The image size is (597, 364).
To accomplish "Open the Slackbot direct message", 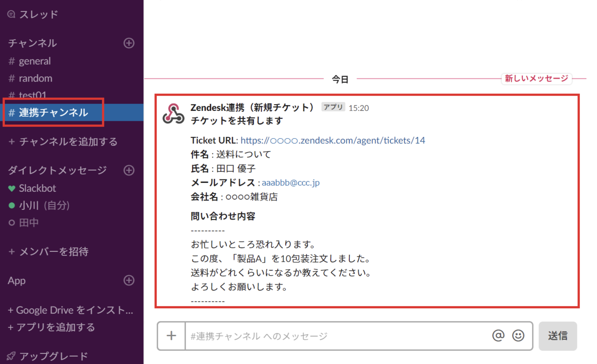I will (x=32, y=188).
